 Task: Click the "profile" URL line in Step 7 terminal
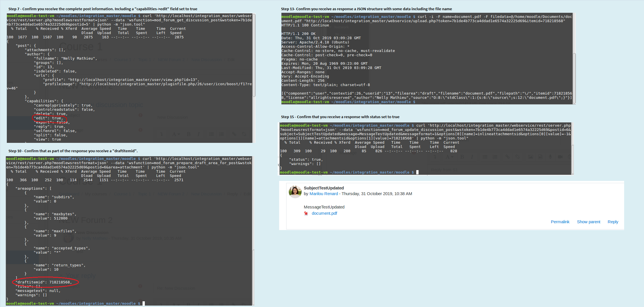point(121,80)
